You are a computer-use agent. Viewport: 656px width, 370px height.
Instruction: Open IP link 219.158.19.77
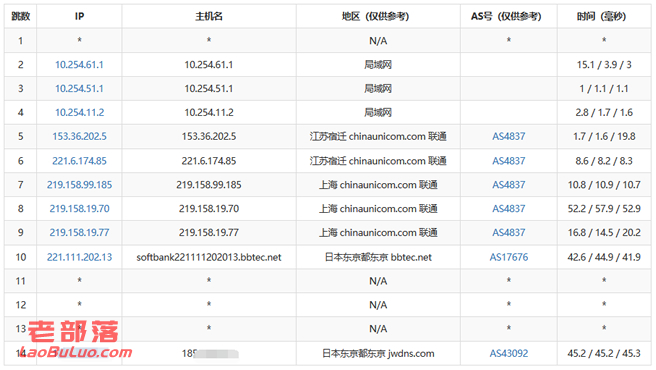tap(79, 233)
